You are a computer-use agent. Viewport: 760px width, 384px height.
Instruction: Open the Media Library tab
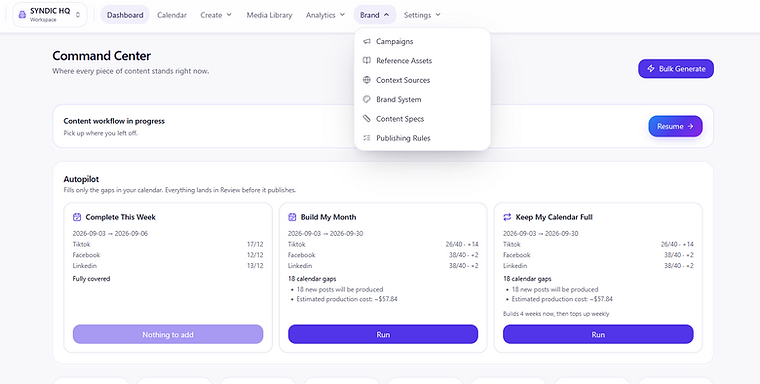pyautogui.click(x=269, y=15)
